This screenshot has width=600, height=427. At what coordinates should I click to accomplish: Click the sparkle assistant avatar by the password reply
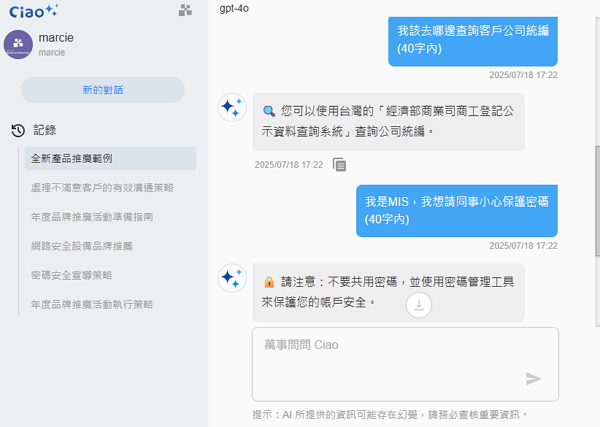coord(232,278)
